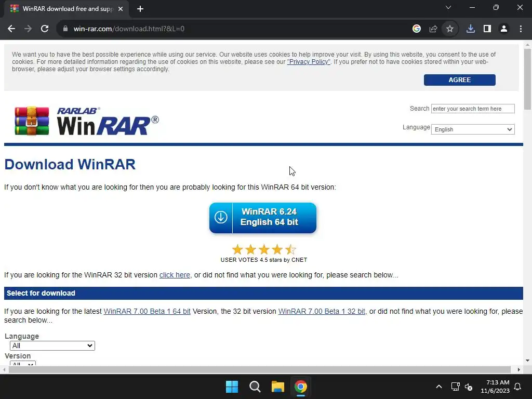Close the WinRAR download tab

point(121,9)
